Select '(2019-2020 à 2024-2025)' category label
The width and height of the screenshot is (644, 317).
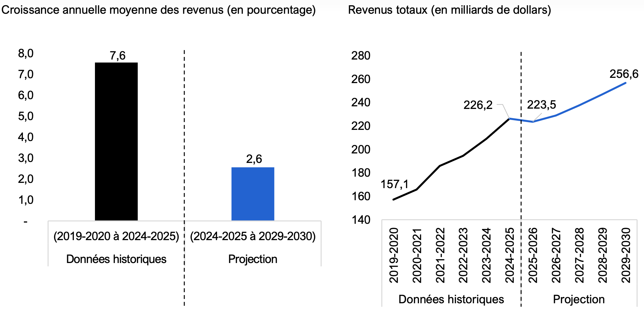coord(116,236)
